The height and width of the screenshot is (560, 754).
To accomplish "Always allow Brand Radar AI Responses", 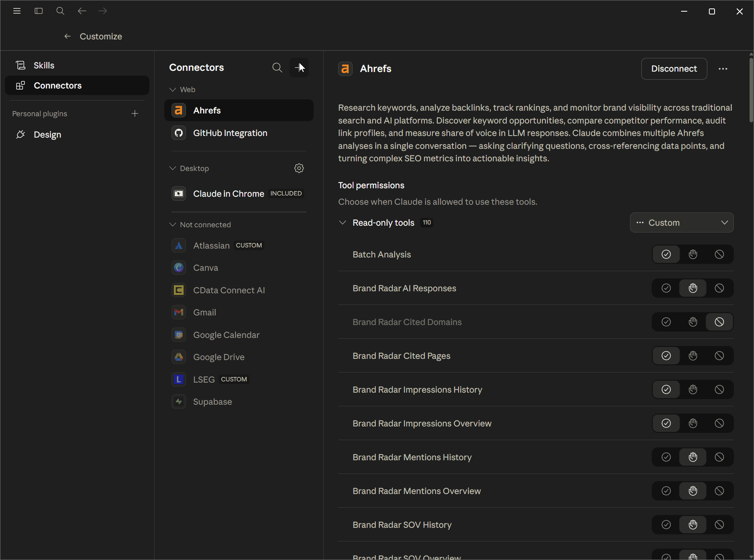I will (666, 288).
